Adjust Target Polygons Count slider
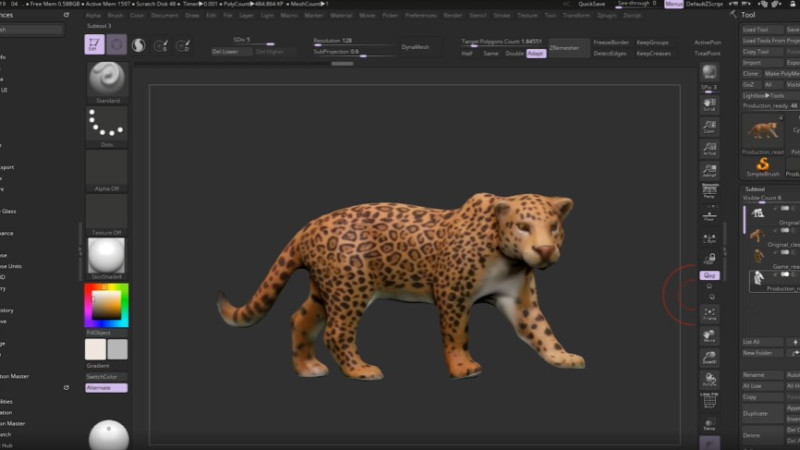 pyautogui.click(x=502, y=42)
